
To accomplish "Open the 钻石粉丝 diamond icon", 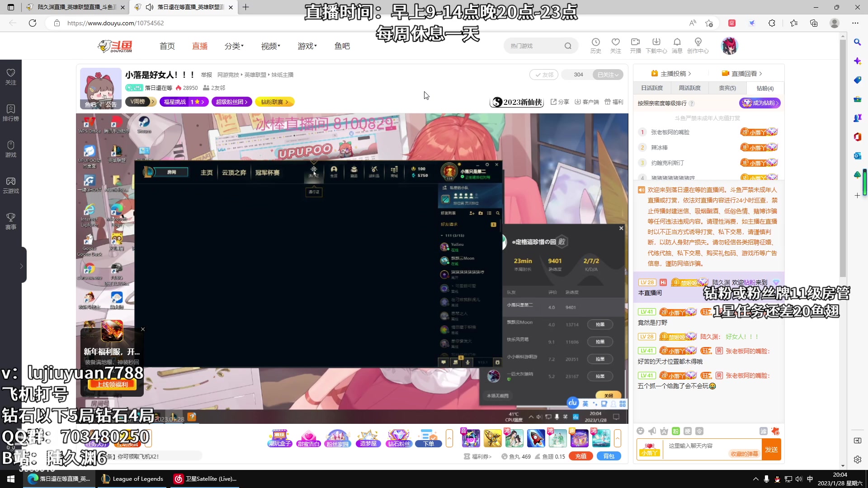I will [399, 438].
